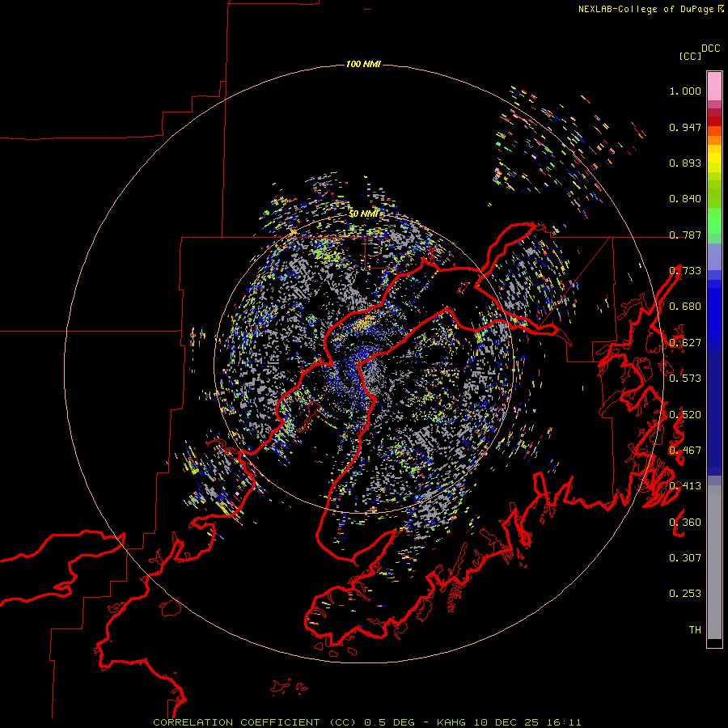728x728 pixels.
Task: Click the 100 NMI range ring label
Action: (x=363, y=64)
